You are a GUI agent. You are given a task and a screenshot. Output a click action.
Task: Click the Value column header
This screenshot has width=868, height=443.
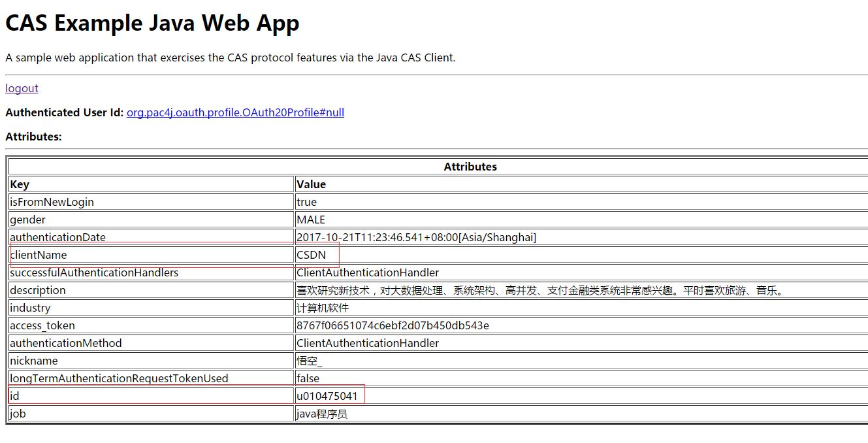pyautogui.click(x=309, y=184)
